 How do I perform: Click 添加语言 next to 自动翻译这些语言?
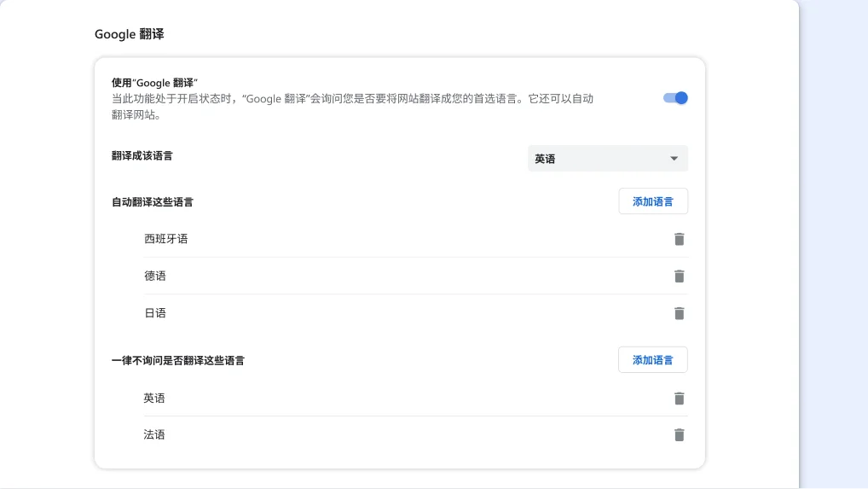click(x=653, y=201)
